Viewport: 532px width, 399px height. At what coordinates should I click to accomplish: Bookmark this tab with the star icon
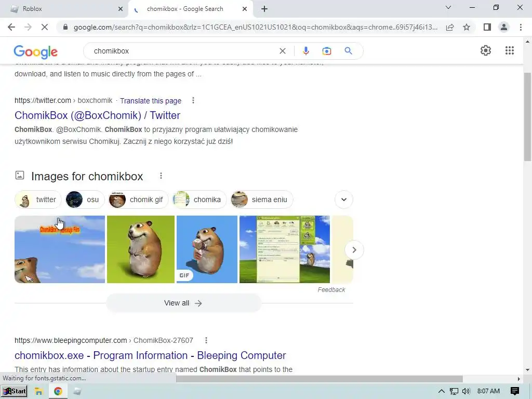pos(467,27)
